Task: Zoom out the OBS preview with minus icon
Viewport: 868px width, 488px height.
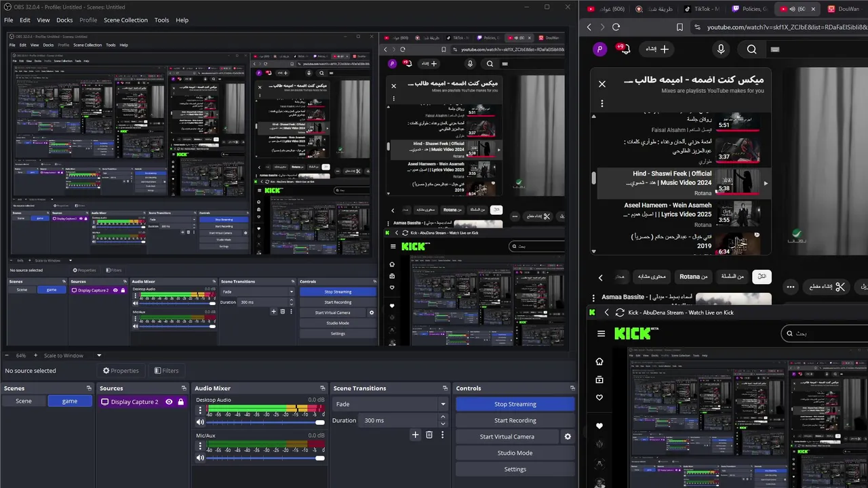Action: [7, 355]
